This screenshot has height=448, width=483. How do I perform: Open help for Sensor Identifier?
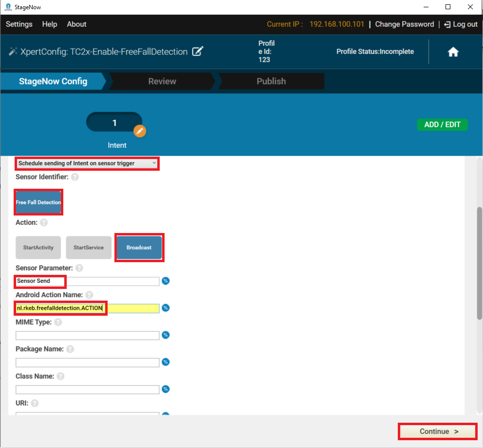click(75, 177)
